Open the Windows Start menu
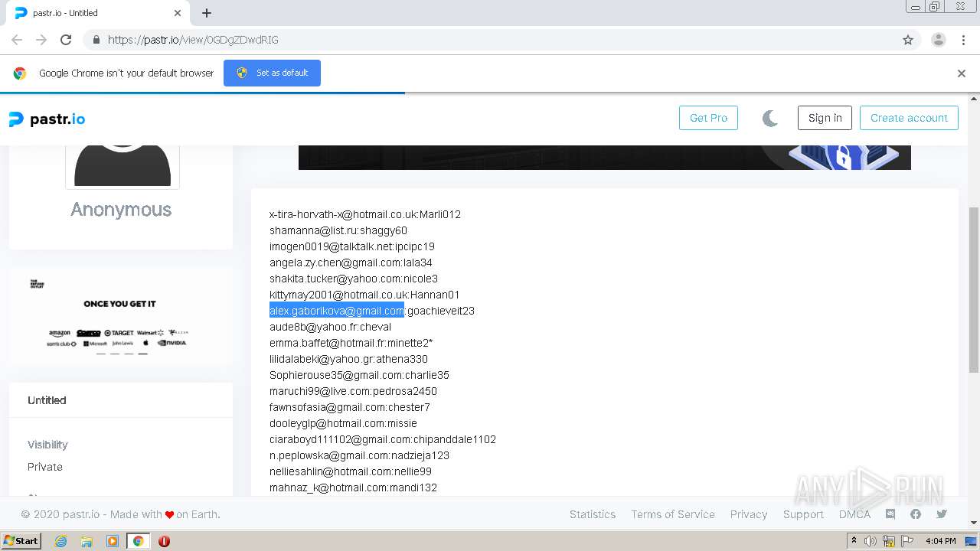 21,540
